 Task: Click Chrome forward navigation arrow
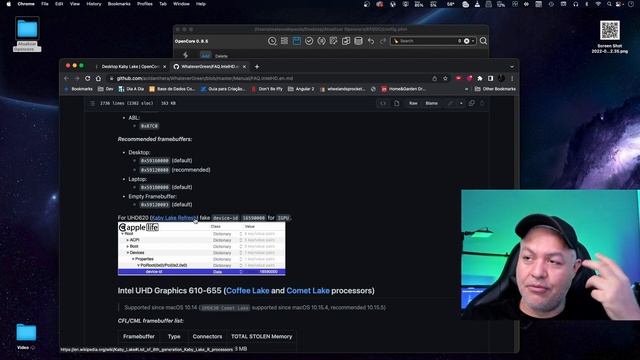pos(77,78)
